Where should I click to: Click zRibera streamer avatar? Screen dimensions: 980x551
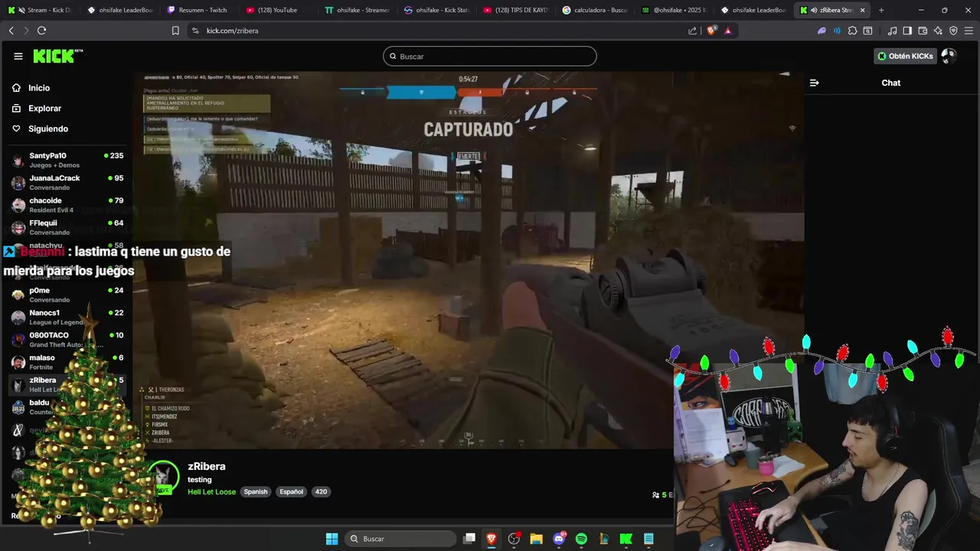163,478
